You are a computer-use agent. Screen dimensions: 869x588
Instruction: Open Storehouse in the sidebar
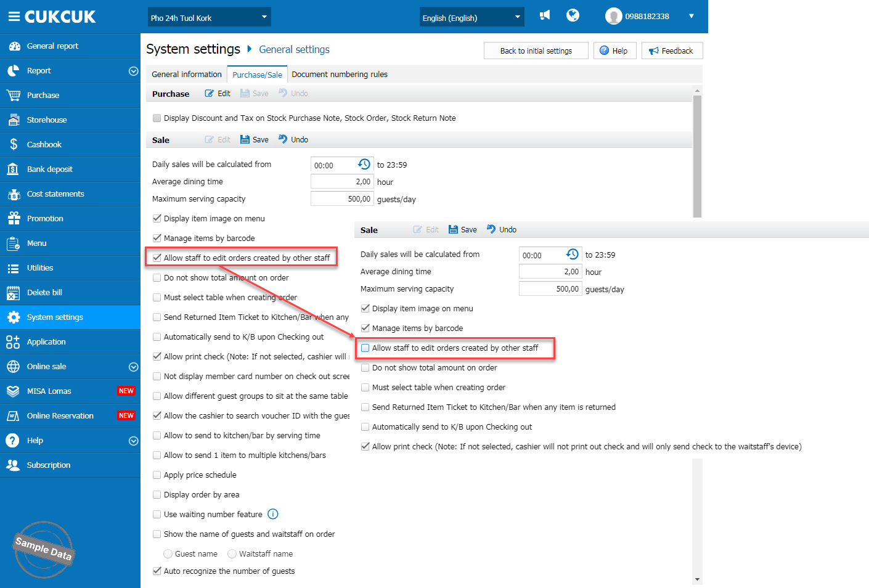(x=46, y=120)
